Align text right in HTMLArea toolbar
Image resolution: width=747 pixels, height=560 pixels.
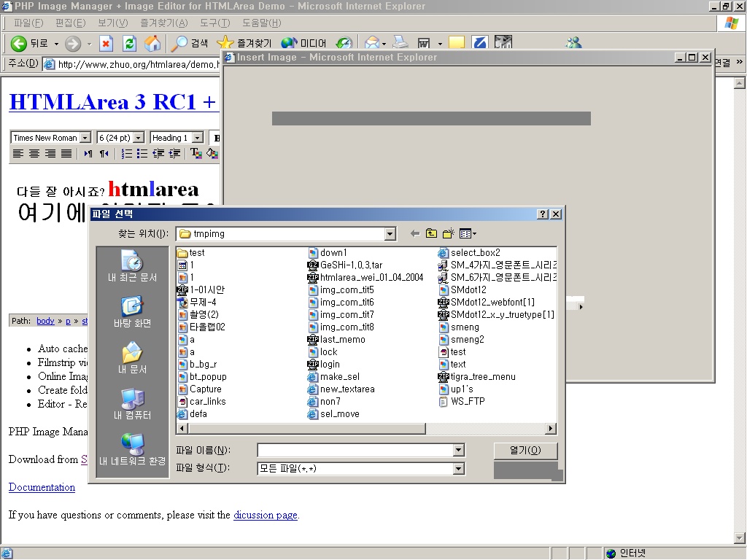(x=50, y=153)
